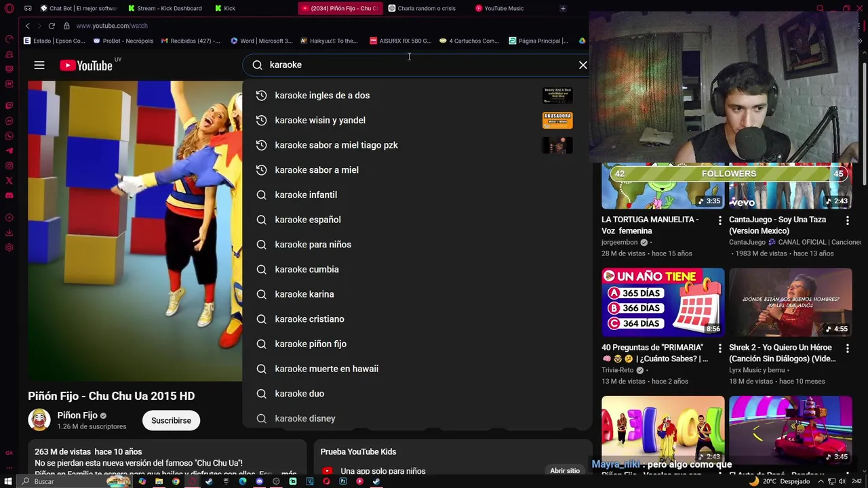Click the Abrir sitio button for YouTube Kids
The height and width of the screenshot is (488, 868).
[565, 470]
